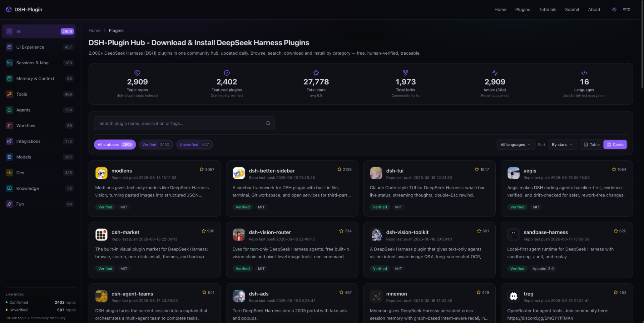The width and height of the screenshot is (644, 323).
Task: Open the Memory & Context category icon
Action: click(x=9, y=78)
